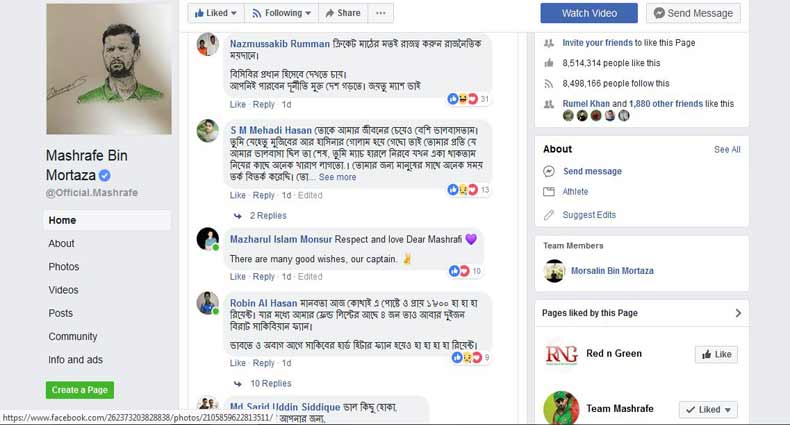Image resolution: width=790 pixels, height=425 pixels.
Task: Open the Mashrafe profile picture thumbnail
Action: point(109,68)
